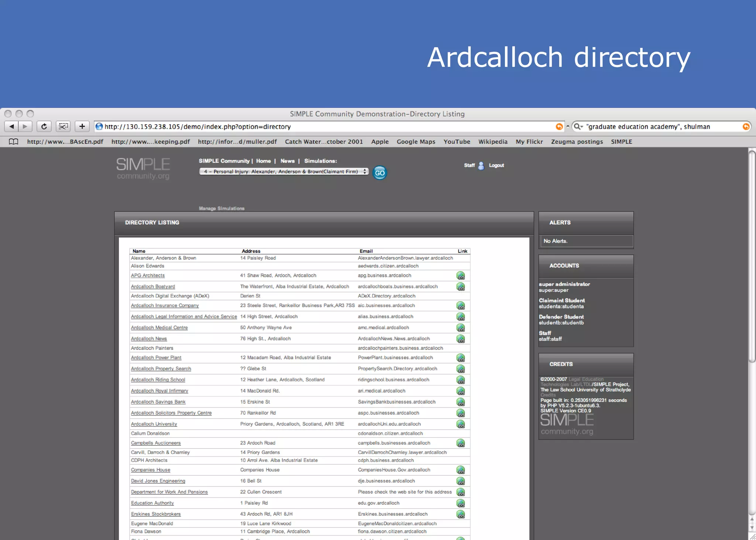Screen dimensions: 756x540
Task: Open the SIMPLE Community nav link
Action: pos(224,161)
